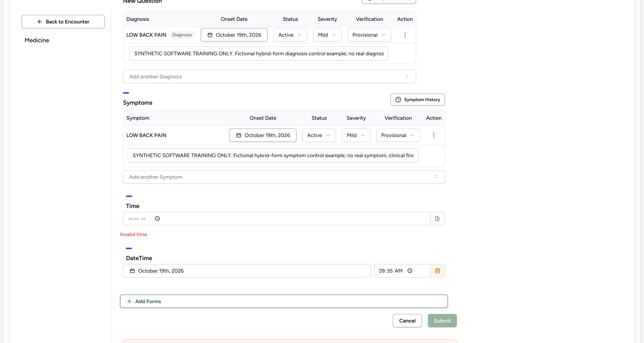This screenshot has width=644, height=343.
Task: Open the symptom Onset Date picker
Action: pyautogui.click(x=263, y=135)
